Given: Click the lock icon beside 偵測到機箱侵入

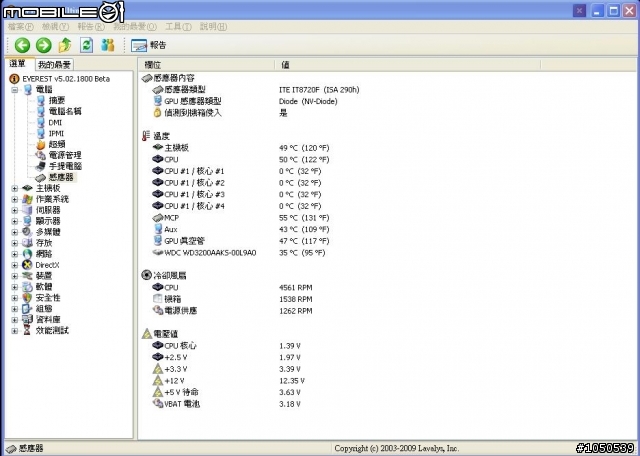Looking at the screenshot, I should 158,113.
